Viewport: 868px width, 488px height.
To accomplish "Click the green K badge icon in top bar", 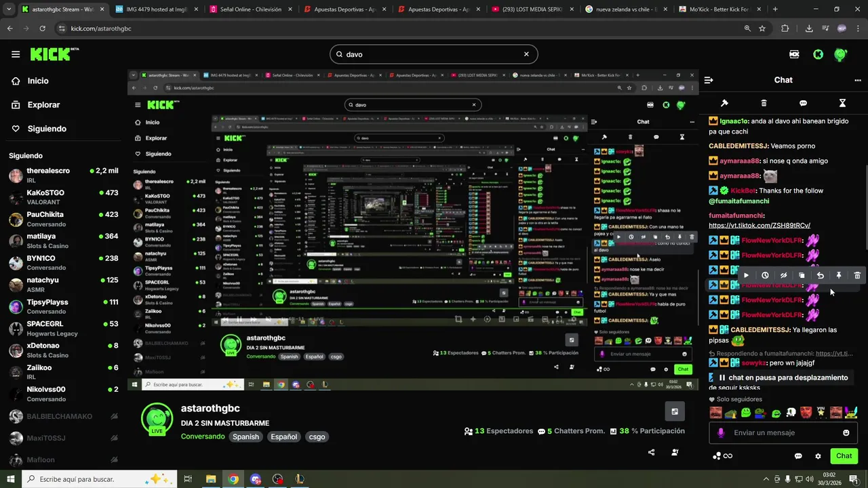I will 818,54.
